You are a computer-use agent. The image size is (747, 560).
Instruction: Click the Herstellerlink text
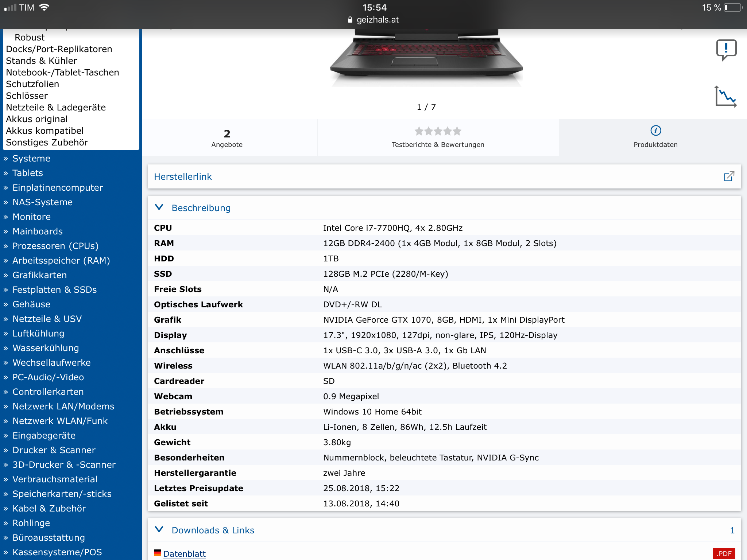point(183,177)
